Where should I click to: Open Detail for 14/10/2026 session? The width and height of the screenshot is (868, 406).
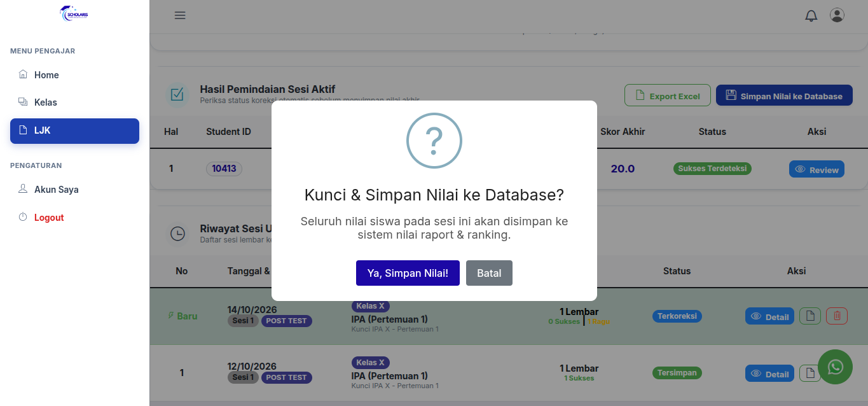(769, 316)
